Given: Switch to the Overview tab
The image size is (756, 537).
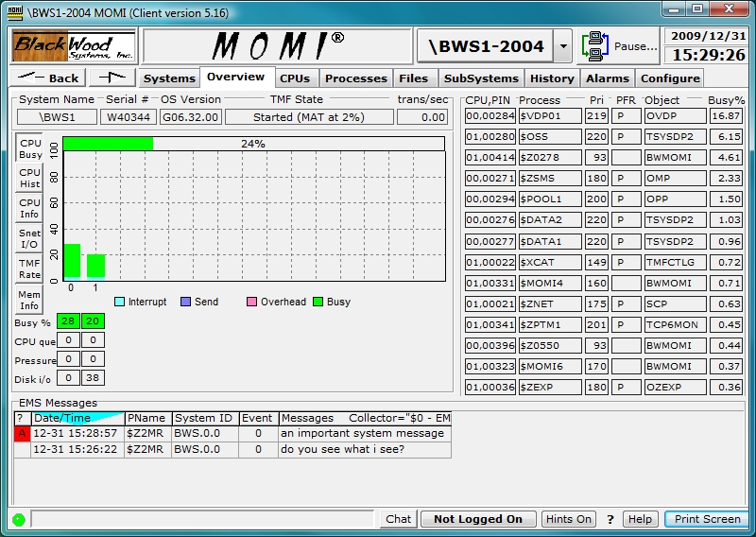Looking at the screenshot, I should 235,77.
